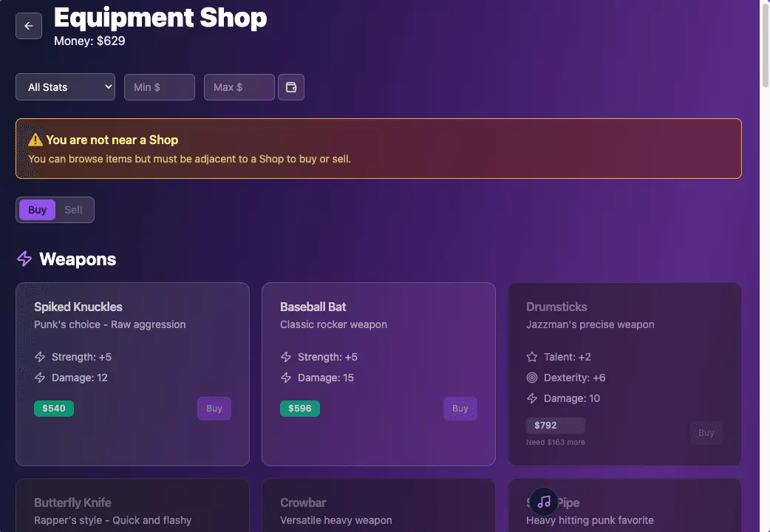Viewport: 770px width, 532px height.
Task: Open the All Stats dropdown
Action: [x=65, y=87]
